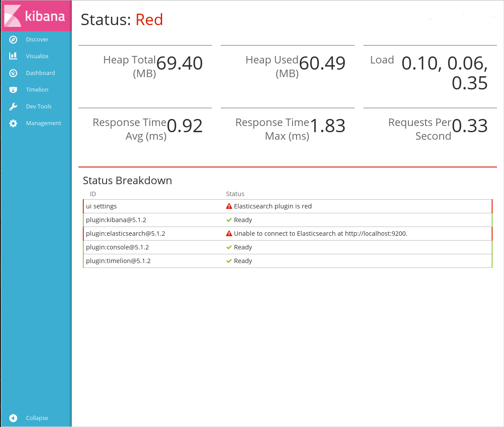Click the Collapse arrow icon

point(13,418)
